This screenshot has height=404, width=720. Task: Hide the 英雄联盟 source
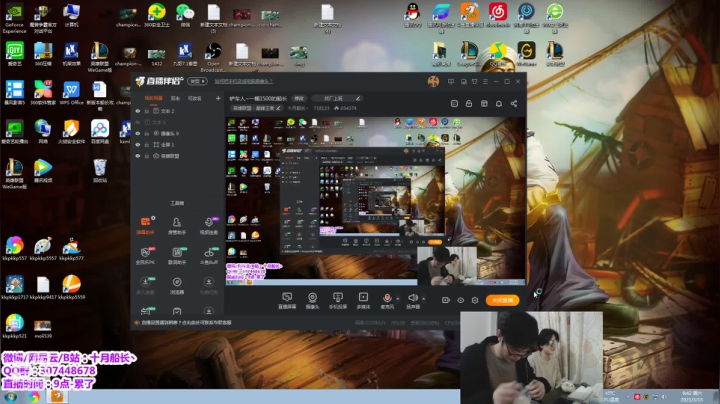(138, 156)
